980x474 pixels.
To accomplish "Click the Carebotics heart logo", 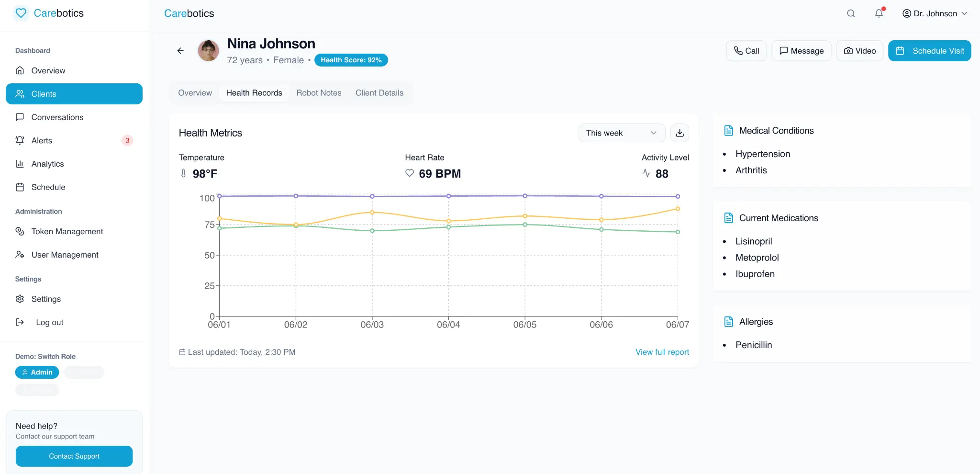I will pyautogui.click(x=21, y=13).
